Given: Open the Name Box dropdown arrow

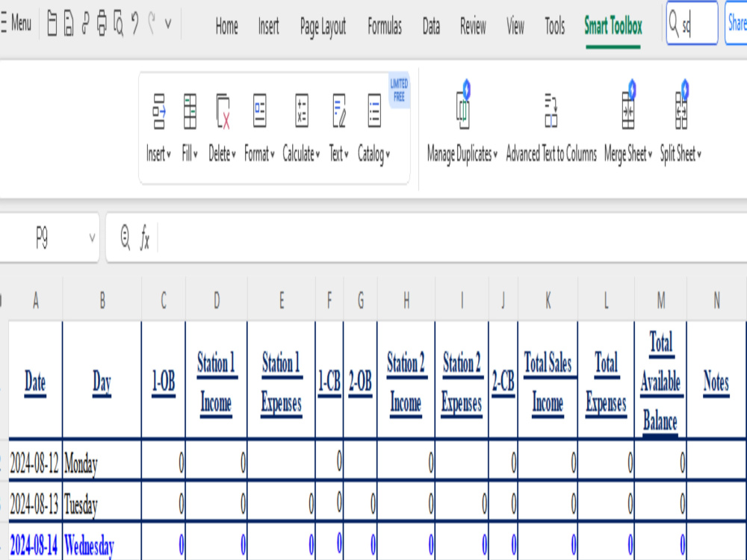Looking at the screenshot, I should coord(92,237).
